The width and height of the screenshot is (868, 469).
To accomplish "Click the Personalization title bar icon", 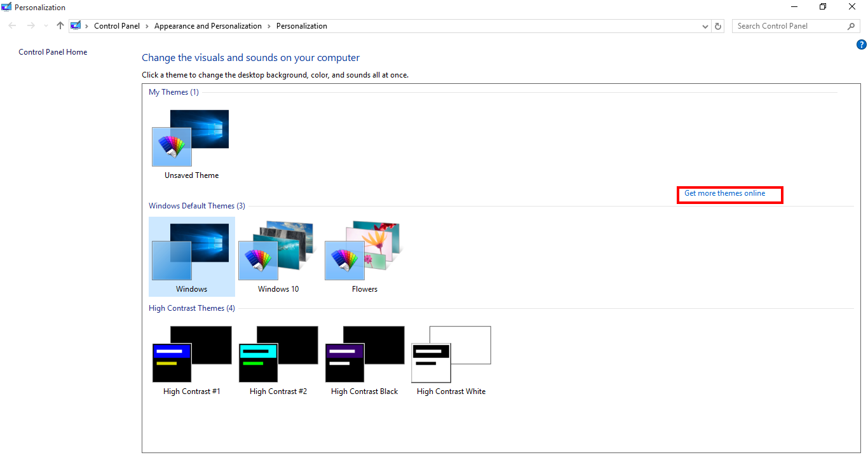I will pyautogui.click(x=6, y=7).
